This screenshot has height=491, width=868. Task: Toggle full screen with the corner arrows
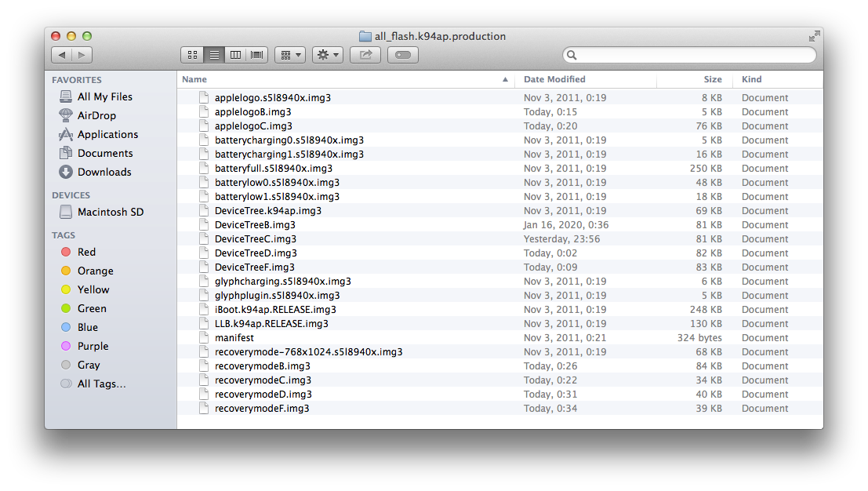tap(814, 37)
